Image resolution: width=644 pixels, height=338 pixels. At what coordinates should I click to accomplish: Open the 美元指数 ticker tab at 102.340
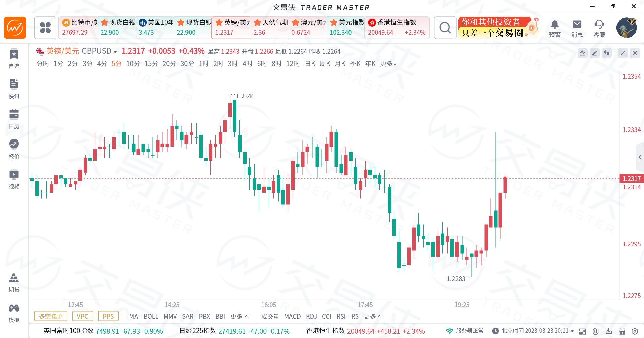(345, 27)
